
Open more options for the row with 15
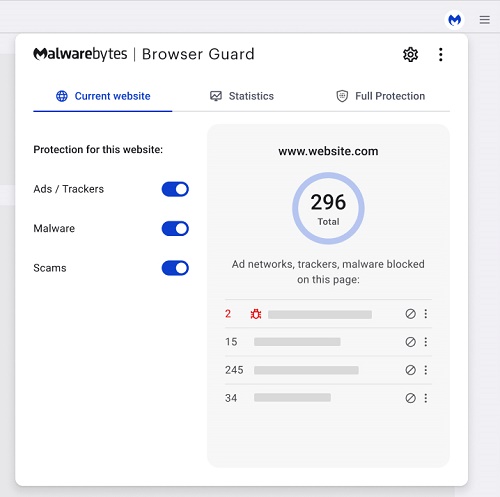[426, 342]
